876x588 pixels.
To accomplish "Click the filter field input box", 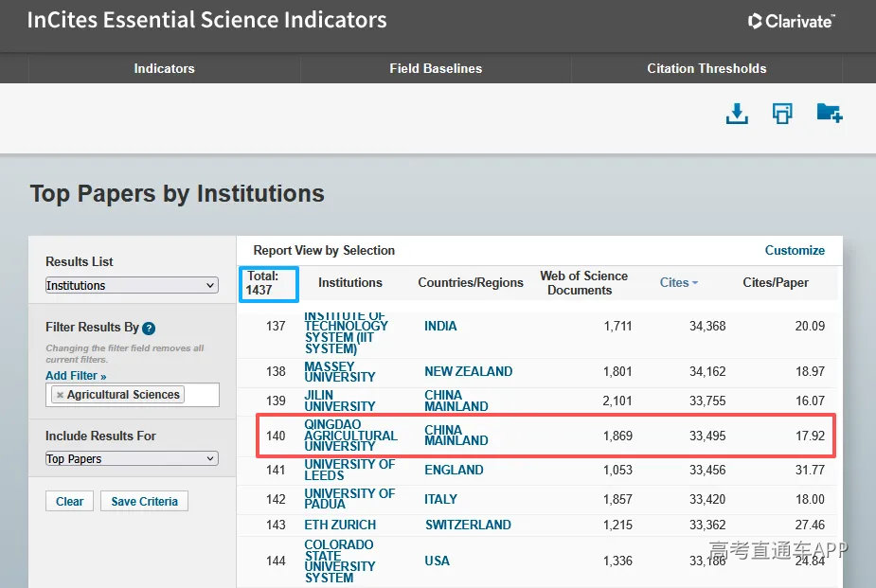I will [x=133, y=395].
